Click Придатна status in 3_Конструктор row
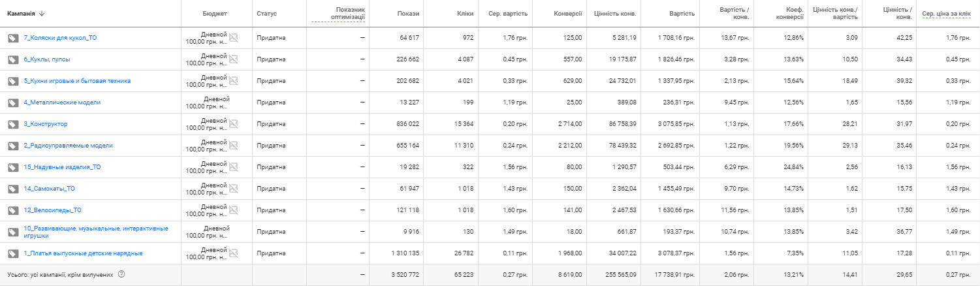Screen dimensions: 980x286 271,124
